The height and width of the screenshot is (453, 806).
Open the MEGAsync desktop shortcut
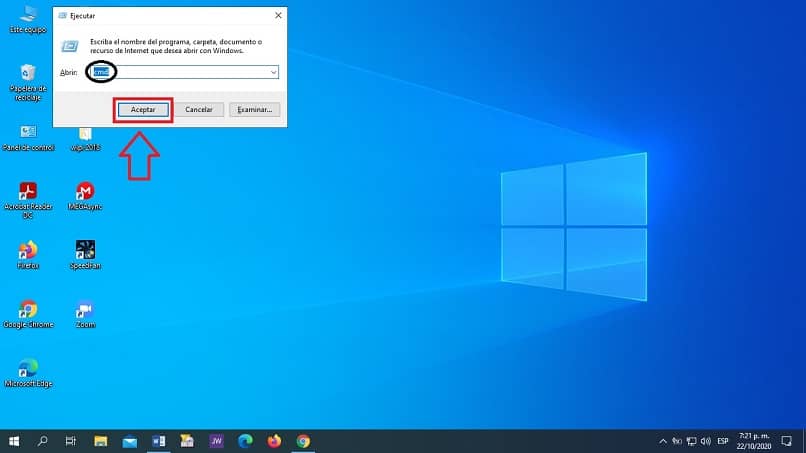[x=85, y=196]
